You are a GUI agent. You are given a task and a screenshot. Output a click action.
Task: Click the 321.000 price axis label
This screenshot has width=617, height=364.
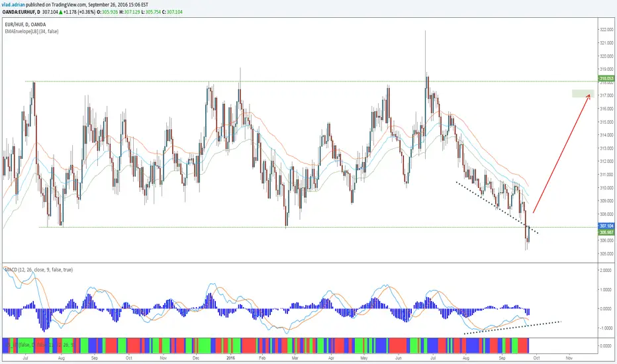606,43
